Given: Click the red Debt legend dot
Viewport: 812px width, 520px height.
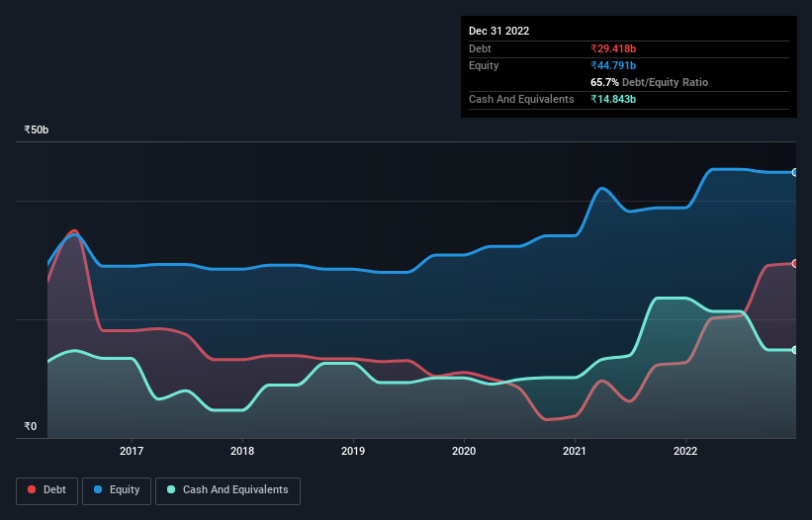Looking at the screenshot, I should [x=32, y=489].
